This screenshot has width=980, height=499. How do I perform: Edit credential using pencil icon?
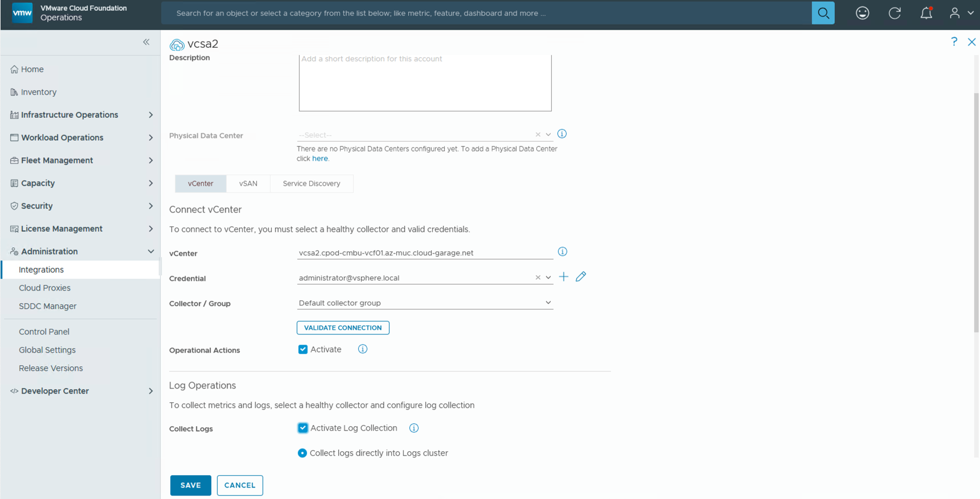tap(581, 277)
